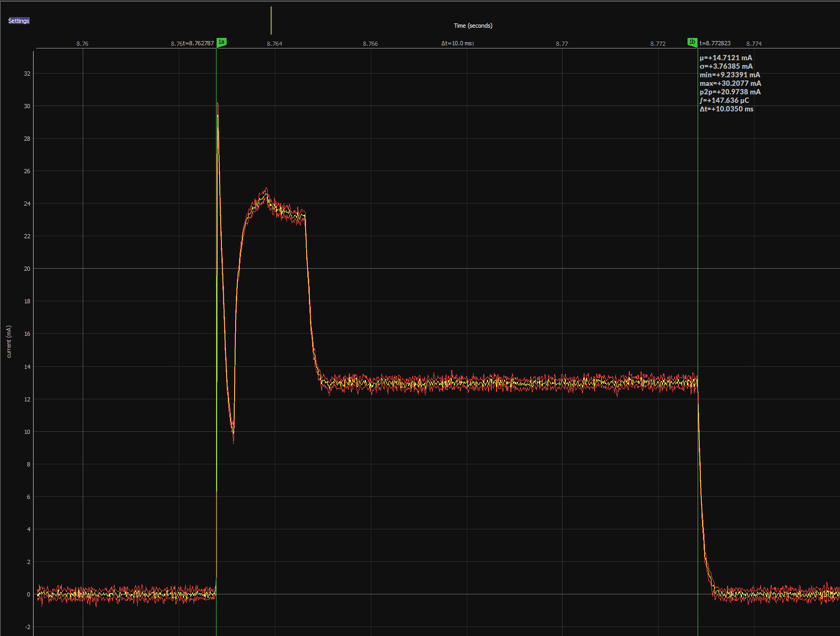Open the Settings button

click(19, 21)
